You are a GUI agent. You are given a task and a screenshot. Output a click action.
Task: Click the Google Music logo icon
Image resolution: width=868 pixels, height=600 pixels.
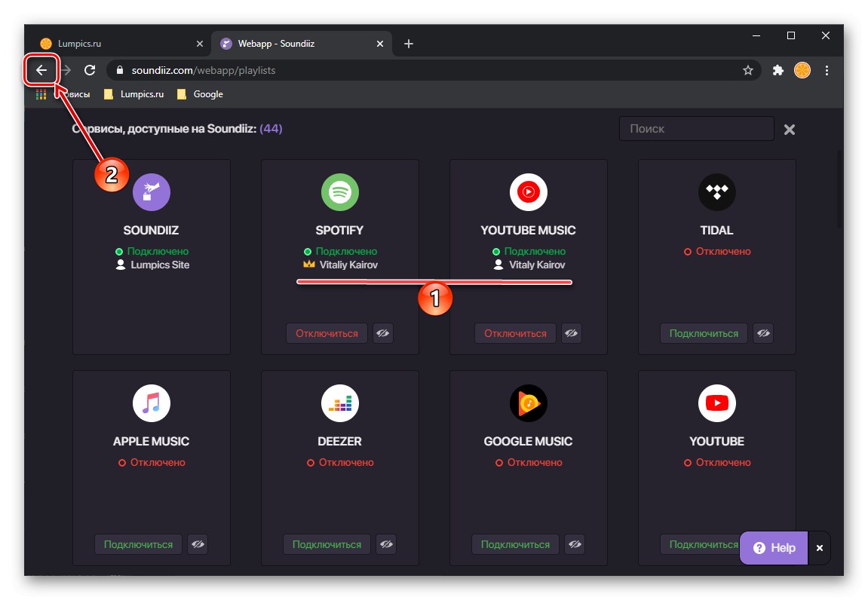[x=529, y=403]
